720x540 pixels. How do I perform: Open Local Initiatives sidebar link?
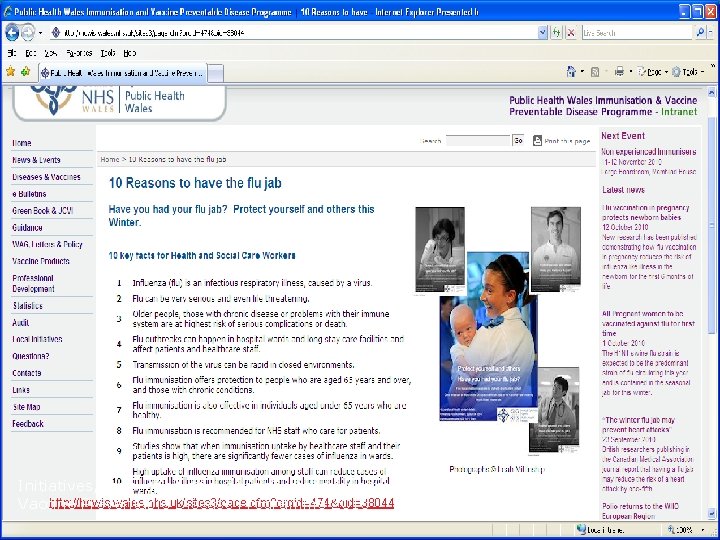point(37,339)
